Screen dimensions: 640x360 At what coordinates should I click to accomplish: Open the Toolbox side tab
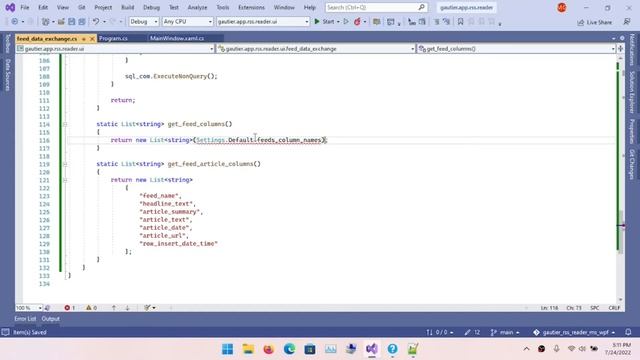tap(7, 44)
